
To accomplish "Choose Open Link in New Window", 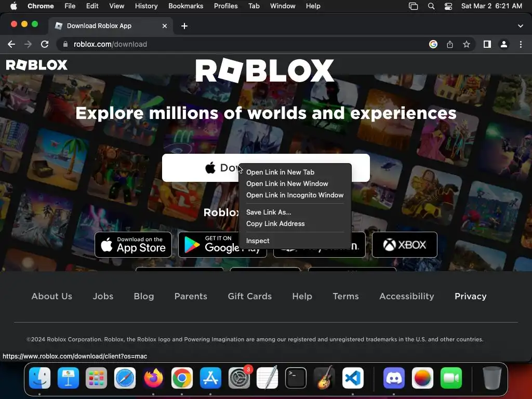I will (x=295, y=183).
